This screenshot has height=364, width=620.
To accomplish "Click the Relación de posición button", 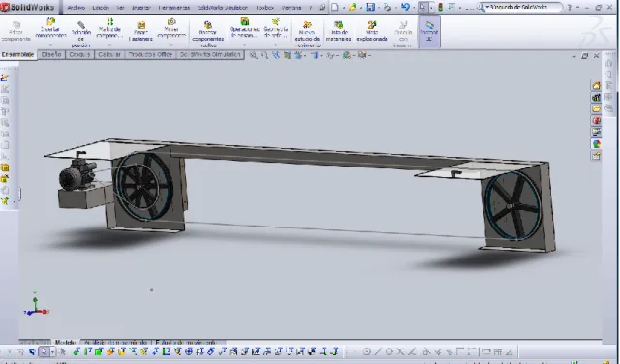I will click(x=81, y=34).
